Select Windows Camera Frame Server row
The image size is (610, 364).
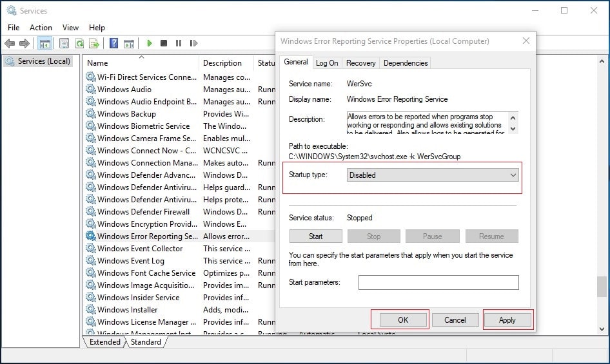tap(180, 138)
